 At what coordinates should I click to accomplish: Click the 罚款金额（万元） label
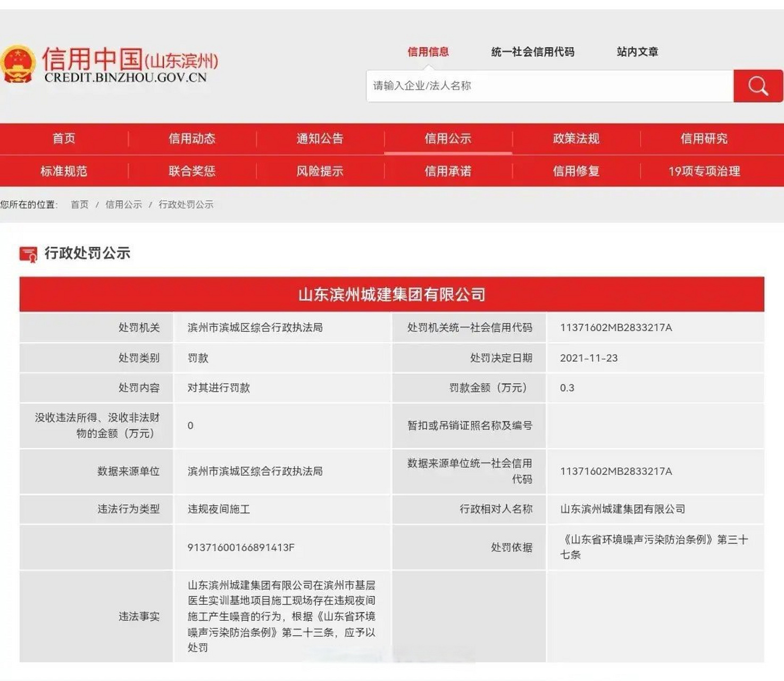pyautogui.click(x=488, y=388)
